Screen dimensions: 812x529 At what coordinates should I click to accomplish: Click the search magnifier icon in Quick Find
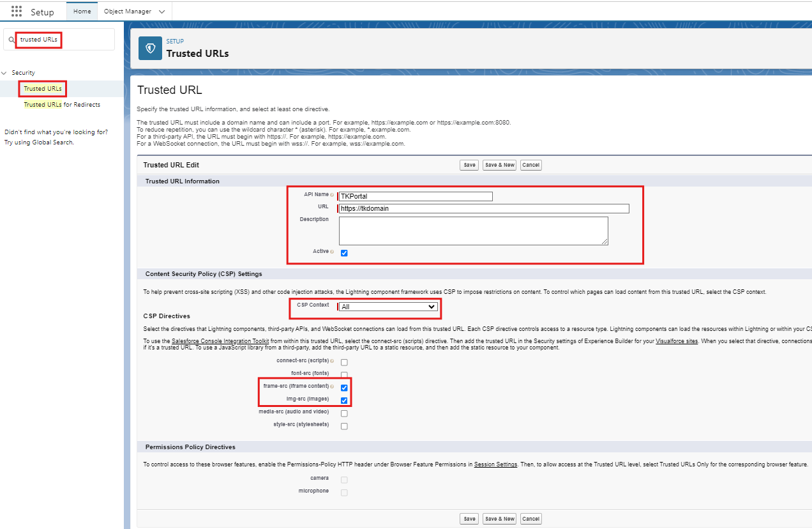pyautogui.click(x=11, y=40)
